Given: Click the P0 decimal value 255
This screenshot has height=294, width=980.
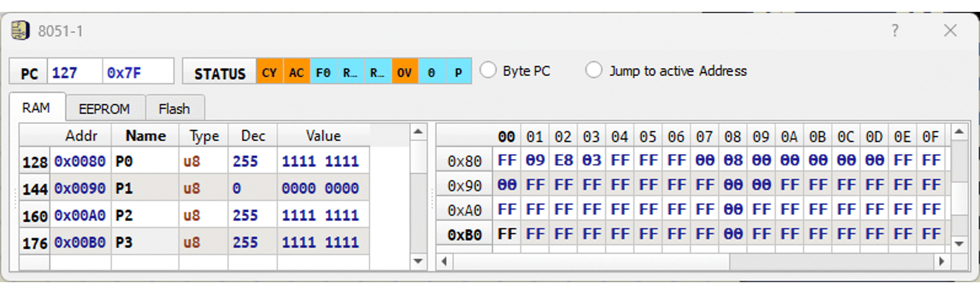Looking at the screenshot, I should click(x=253, y=161).
